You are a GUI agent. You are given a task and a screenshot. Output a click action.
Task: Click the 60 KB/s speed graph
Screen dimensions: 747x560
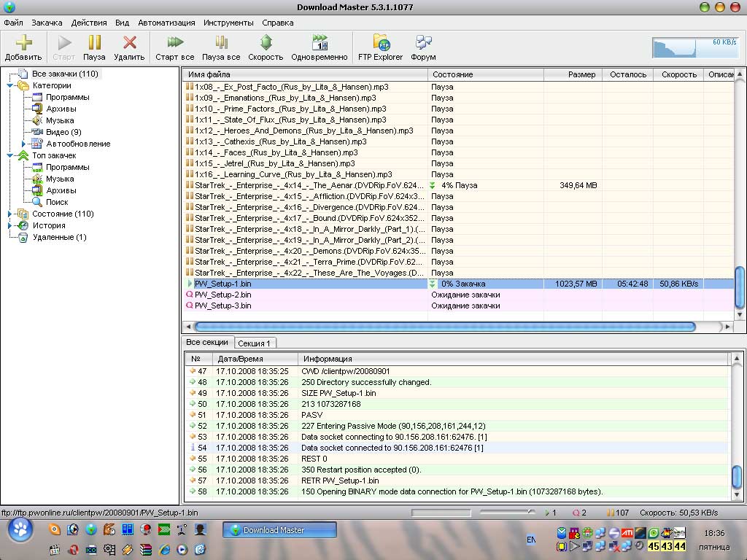click(695, 47)
